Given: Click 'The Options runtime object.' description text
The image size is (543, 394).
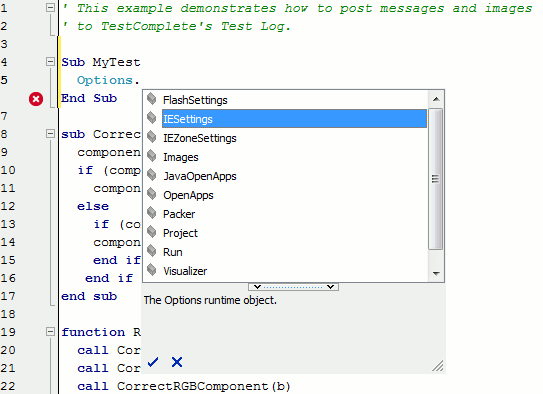Looking at the screenshot, I should pos(210,300).
